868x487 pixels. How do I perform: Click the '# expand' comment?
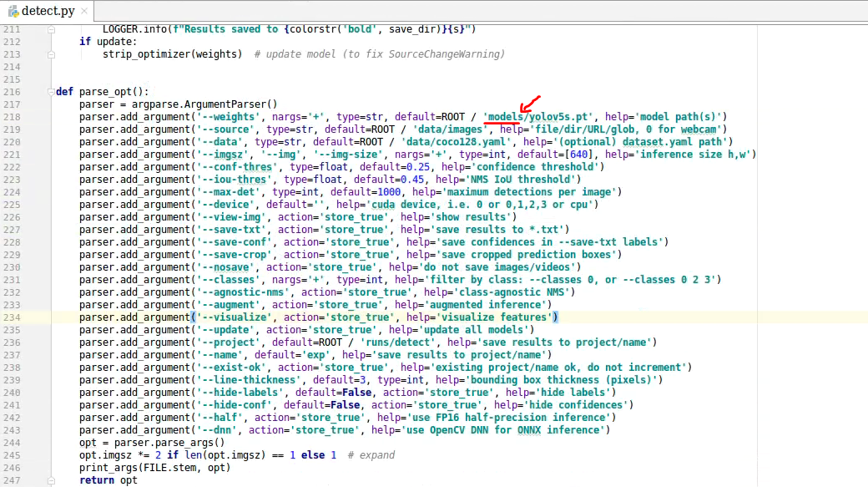point(371,455)
